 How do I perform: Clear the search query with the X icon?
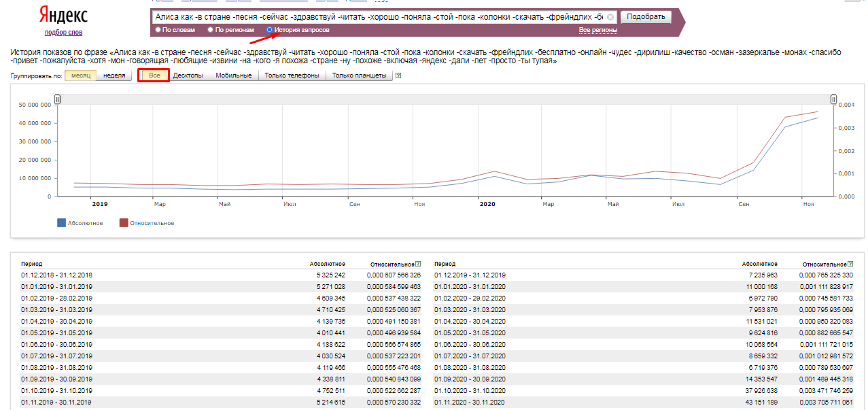(610, 17)
